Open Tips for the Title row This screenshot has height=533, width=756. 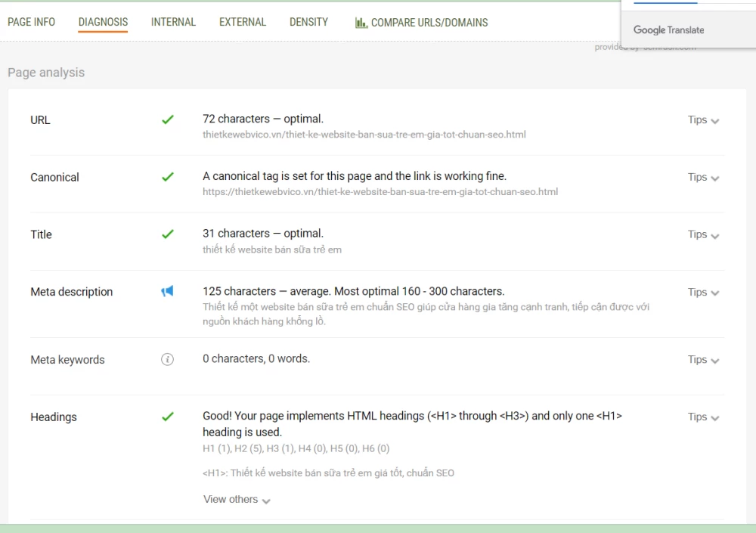[703, 235]
